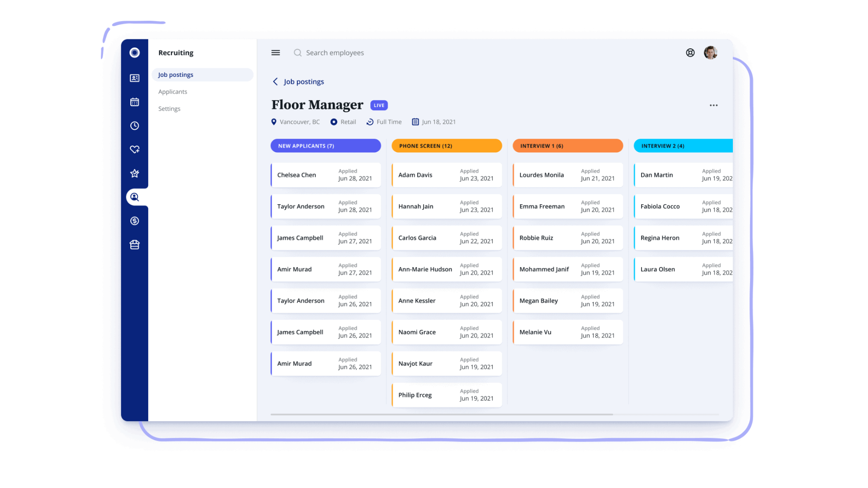Click the horizontal scrollbar below the board
The width and height of the screenshot is (868, 488).
[x=441, y=414]
